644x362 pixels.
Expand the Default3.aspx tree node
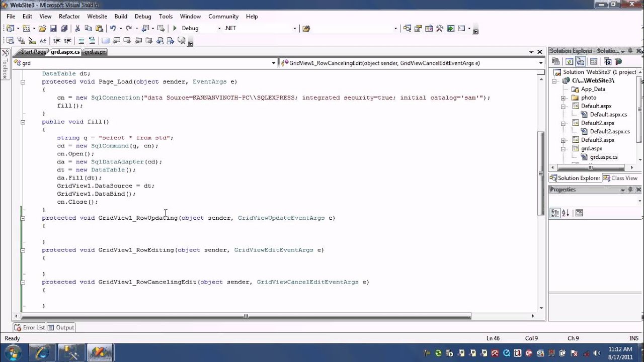pyautogui.click(x=563, y=140)
